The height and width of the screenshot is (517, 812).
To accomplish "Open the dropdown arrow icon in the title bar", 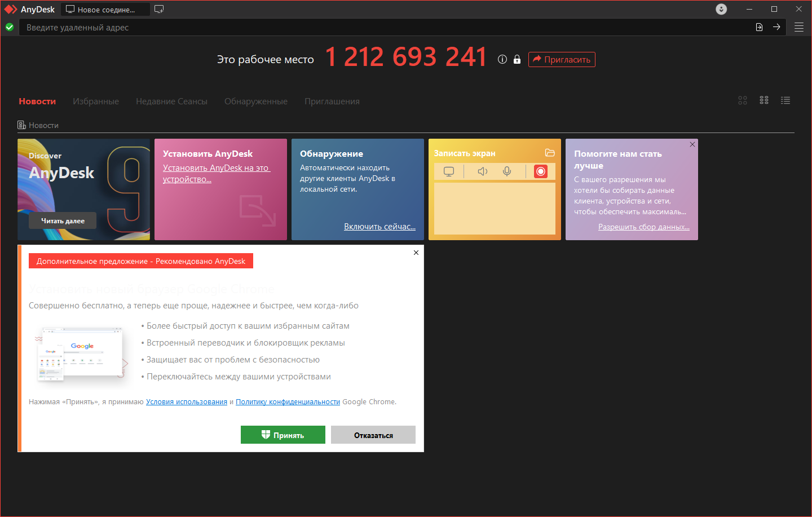I will coord(721,9).
